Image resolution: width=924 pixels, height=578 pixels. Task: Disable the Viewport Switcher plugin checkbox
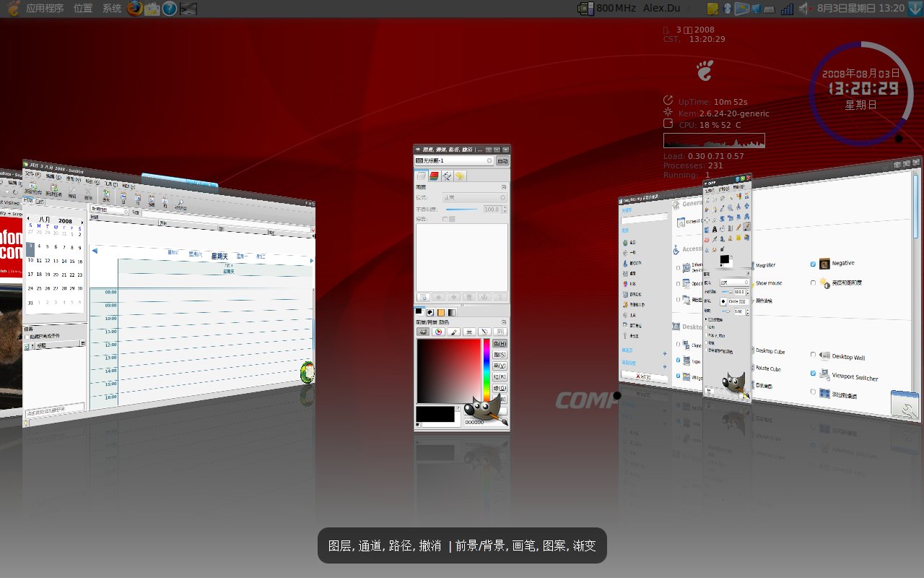tap(813, 373)
